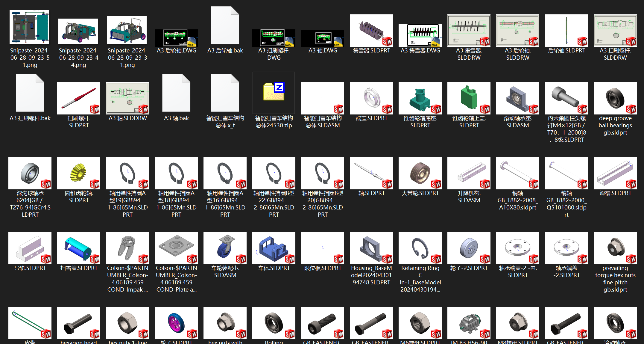Select the 大带轮.SLDPRT pulley file
Screen dimensions: 644x344
[x=420, y=173]
